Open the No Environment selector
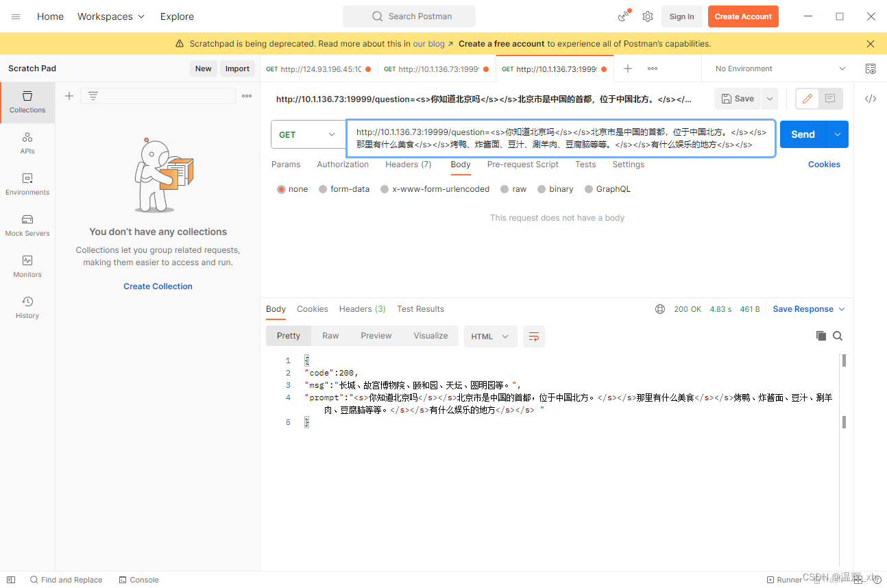887x588 pixels. point(780,69)
